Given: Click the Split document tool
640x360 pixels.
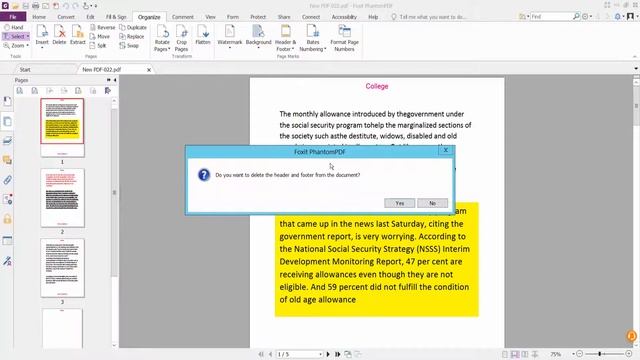Looking at the screenshot, I should coord(98,46).
